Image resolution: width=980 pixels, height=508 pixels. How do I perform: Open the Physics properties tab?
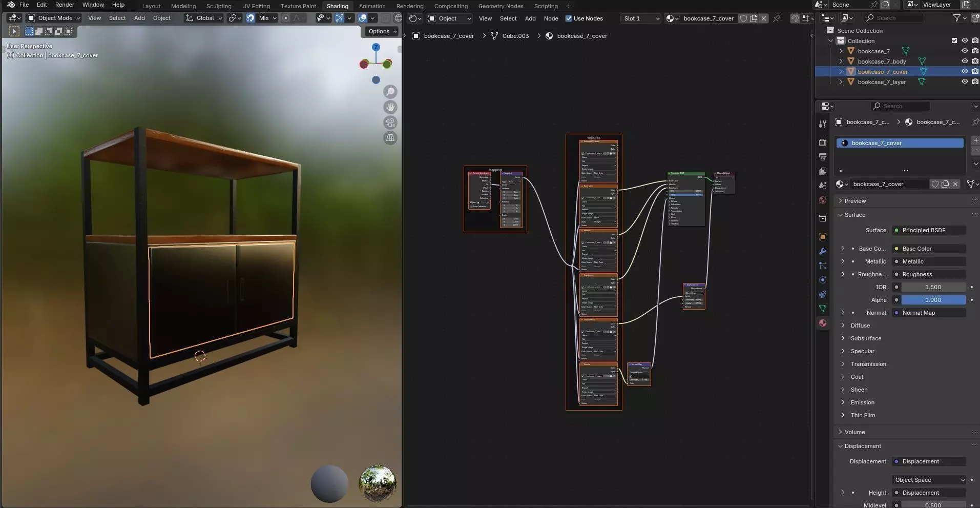(823, 280)
